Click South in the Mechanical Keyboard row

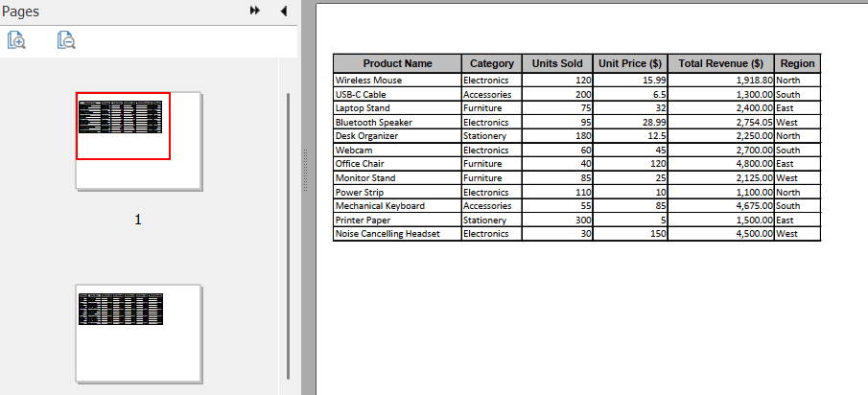tap(787, 206)
